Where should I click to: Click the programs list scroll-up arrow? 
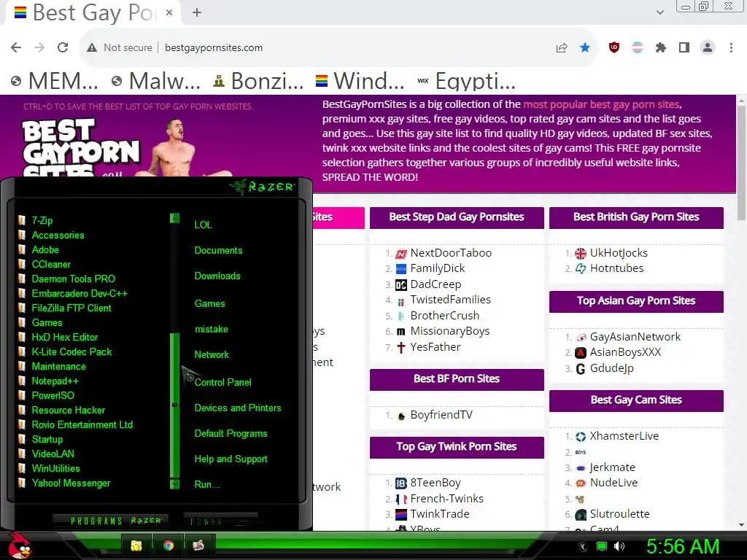coord(174,218)
